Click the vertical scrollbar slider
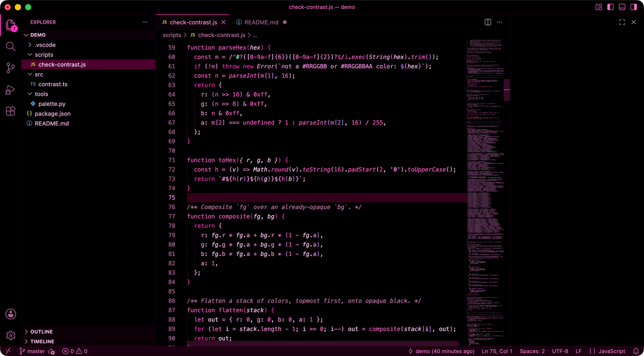This screenshot has height=356, width=644. (x=507, y=91)
